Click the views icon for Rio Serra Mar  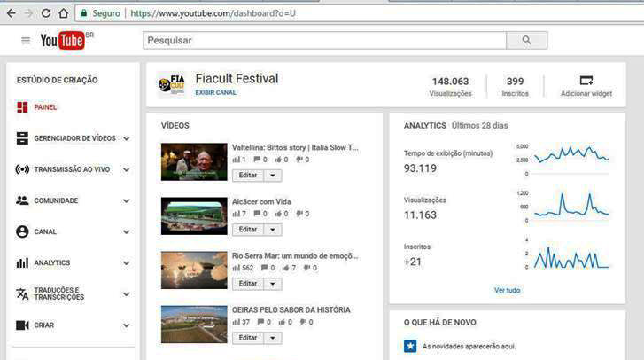click(236, 268)
